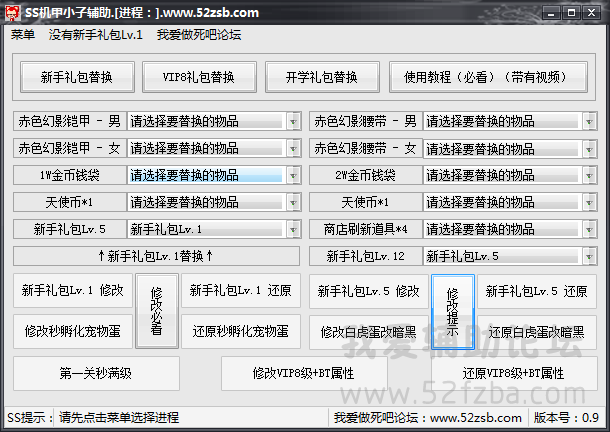Image resolution: width=610 pixels, height=432 pixels.
Task: Click 还原VIP8级+BT属性 button
Action: point(514,373)
